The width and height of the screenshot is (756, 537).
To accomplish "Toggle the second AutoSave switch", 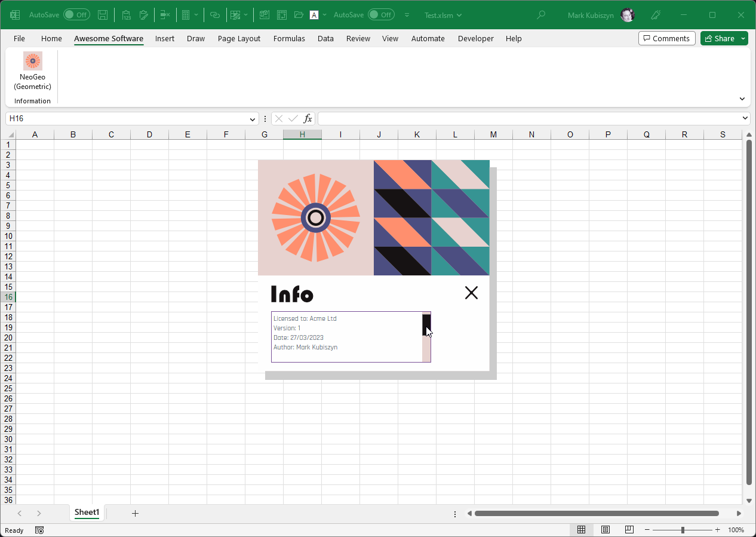I will (381, 15).
